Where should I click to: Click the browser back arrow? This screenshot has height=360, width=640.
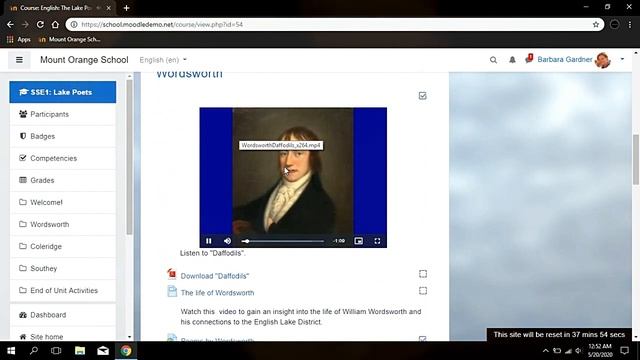click(10, 24)
